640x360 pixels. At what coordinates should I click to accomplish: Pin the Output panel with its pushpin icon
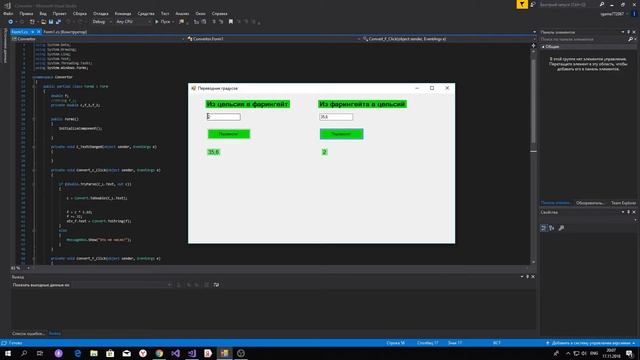pos(527,277)
